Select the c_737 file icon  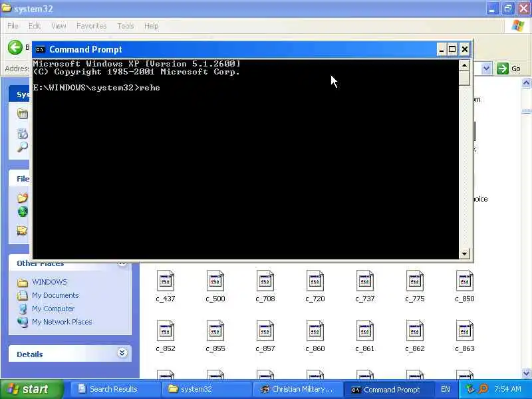365,281
